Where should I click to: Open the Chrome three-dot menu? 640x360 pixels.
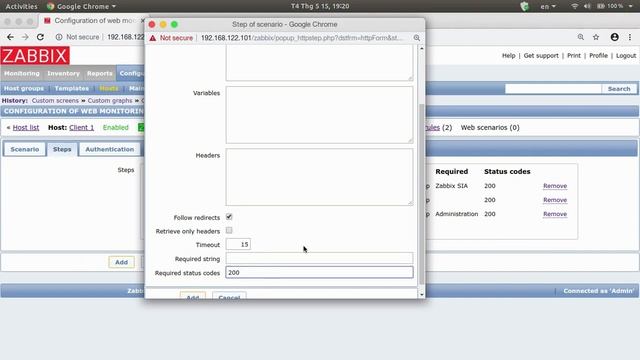(x=630, y=37)
